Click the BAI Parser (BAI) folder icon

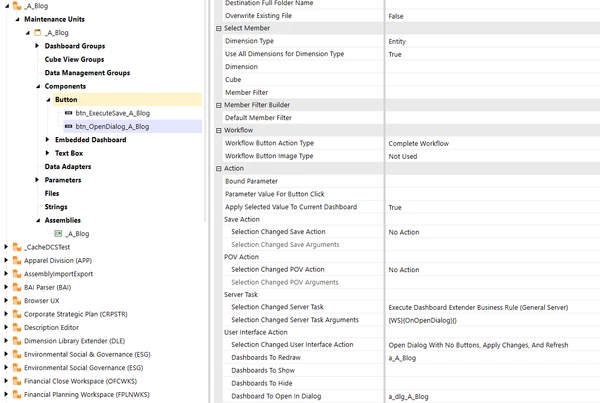(17, 287)
